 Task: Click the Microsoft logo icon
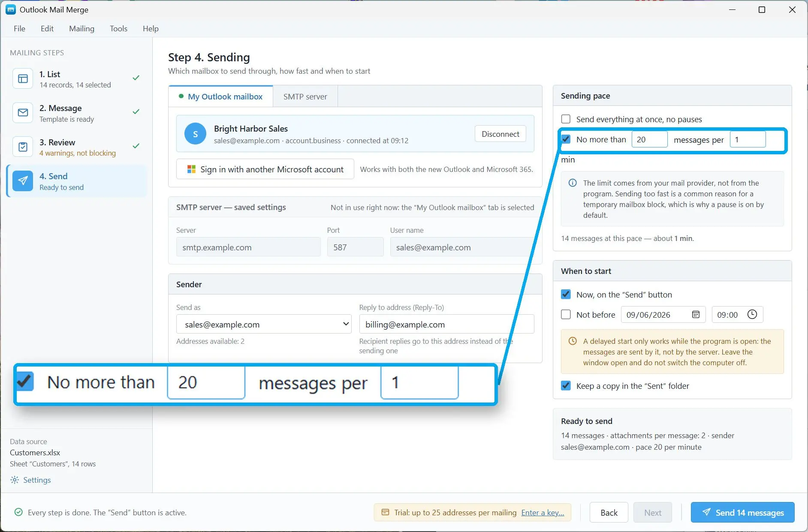coord(191,169)
